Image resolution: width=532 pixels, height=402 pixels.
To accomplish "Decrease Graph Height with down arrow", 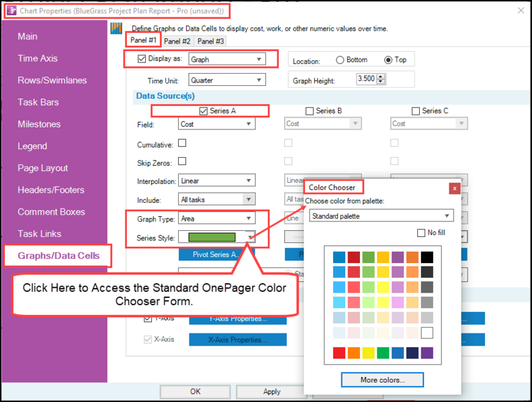I will point(381,81).
